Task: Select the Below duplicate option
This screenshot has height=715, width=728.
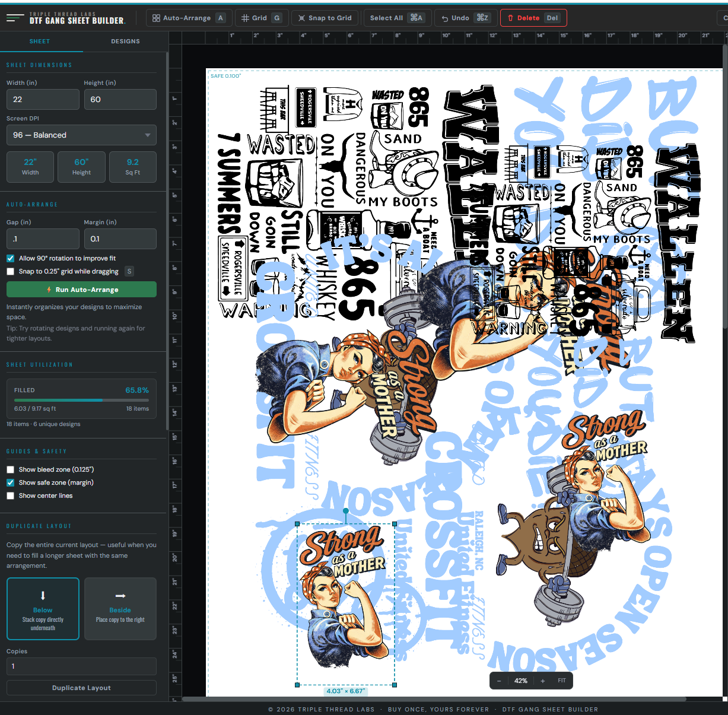Action: (43, 609)
